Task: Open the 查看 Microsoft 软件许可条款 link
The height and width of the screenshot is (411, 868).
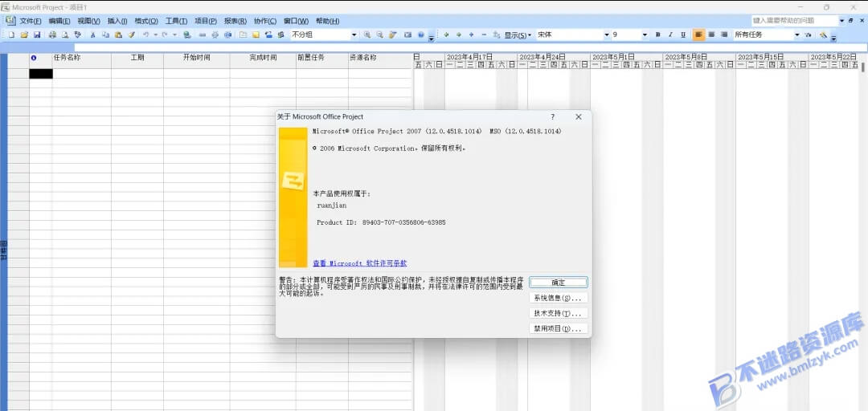Action: pyautogui.click(x=360, y=263)
